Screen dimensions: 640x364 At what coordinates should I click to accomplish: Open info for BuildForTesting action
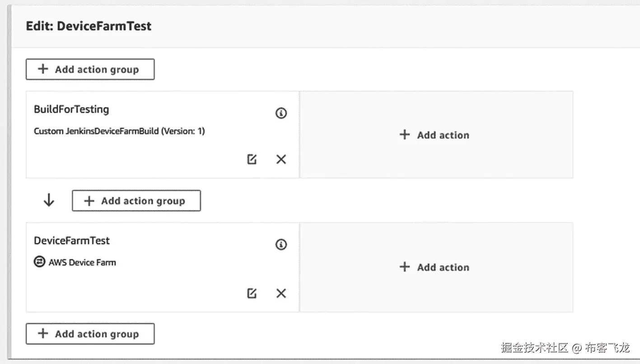pyautogui.click(x=281, y=113)
